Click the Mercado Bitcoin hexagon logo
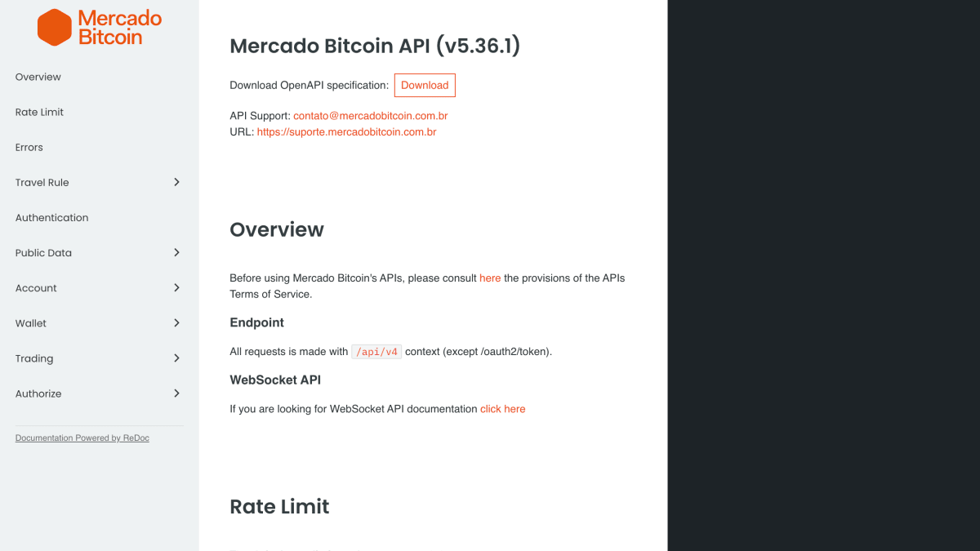The image size is (980, 551). (x=55, y=27)
